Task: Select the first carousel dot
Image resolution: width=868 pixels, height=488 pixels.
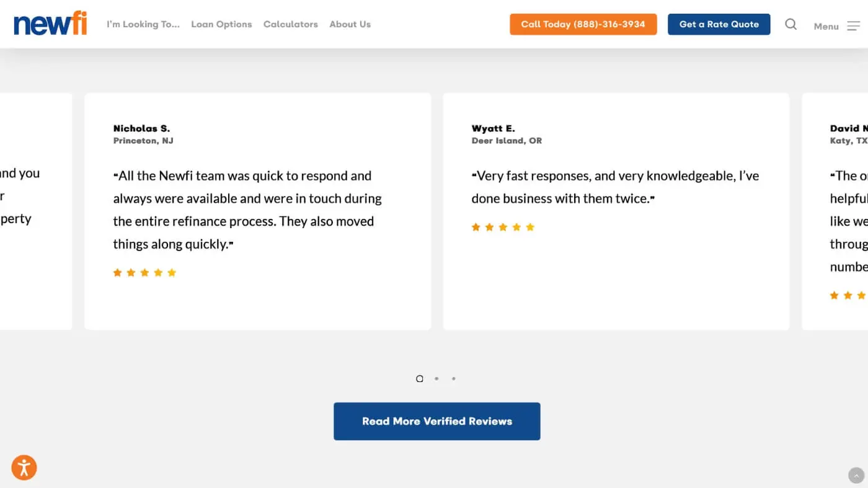Action: pyautogui.click(x=420, y=378)
